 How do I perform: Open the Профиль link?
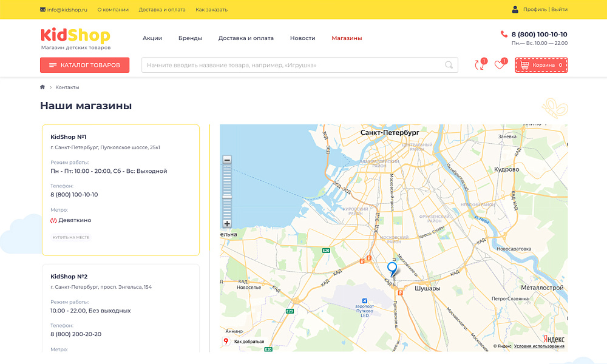[534, 10]
